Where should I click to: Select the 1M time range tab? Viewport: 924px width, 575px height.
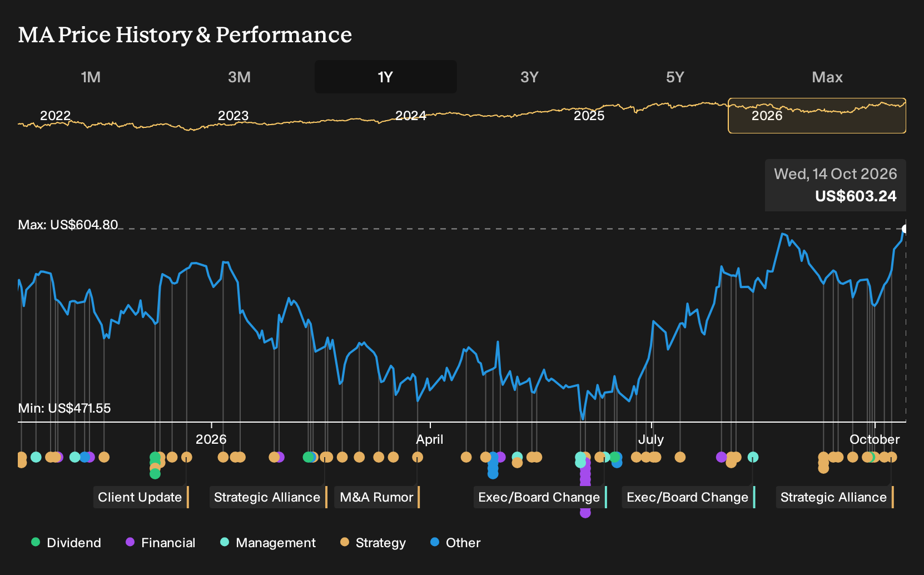[91, 77]
